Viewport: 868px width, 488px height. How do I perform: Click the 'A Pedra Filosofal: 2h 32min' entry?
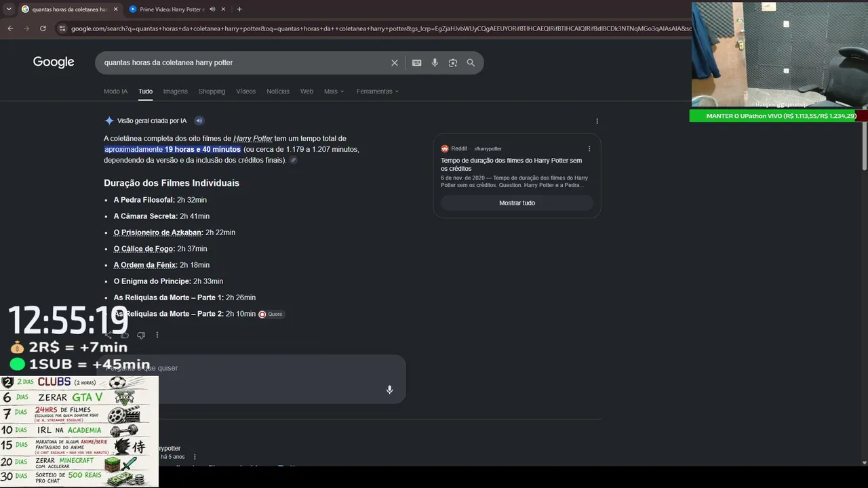(160, 200)
